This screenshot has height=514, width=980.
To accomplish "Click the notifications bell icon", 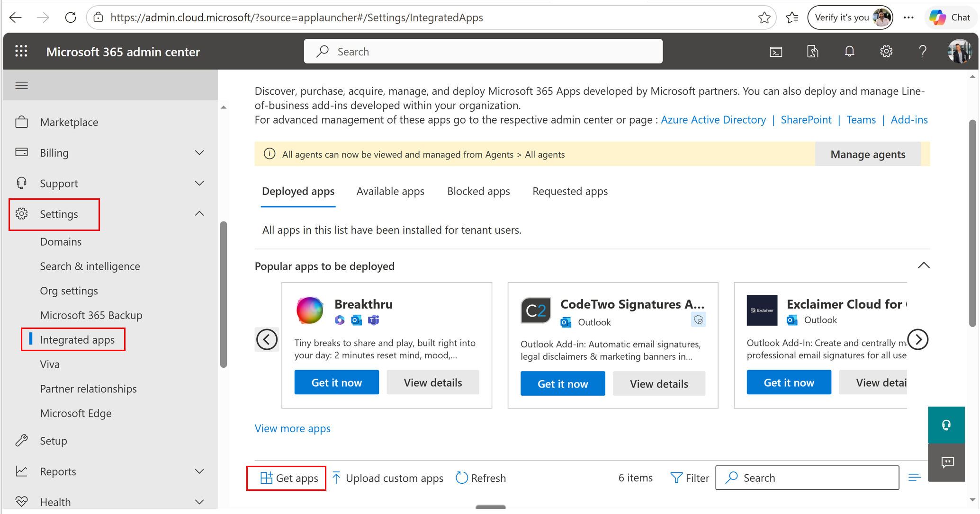I will [849, 52].
